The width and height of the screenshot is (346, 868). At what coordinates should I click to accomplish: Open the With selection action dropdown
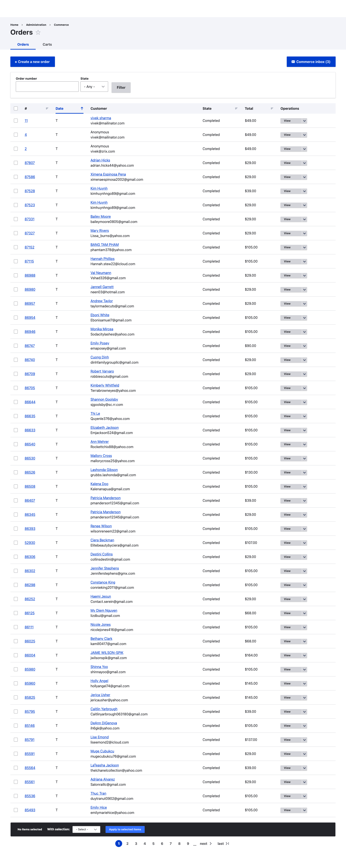86,829
